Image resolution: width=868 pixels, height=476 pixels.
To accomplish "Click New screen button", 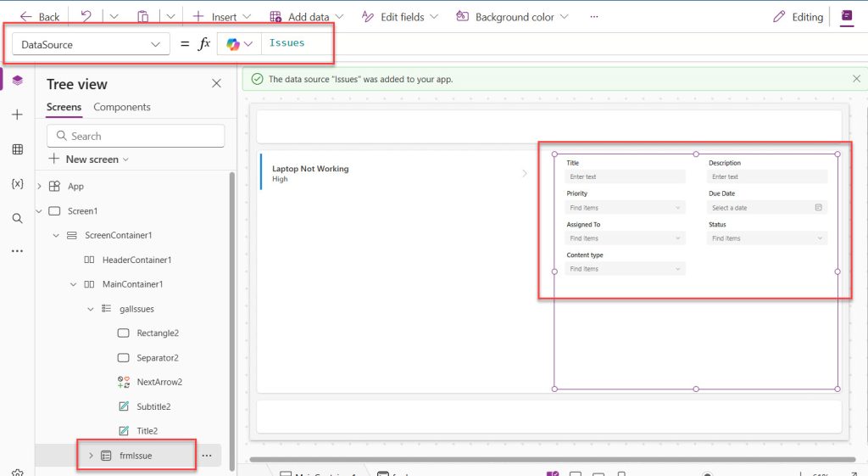I will click(88, 159).
